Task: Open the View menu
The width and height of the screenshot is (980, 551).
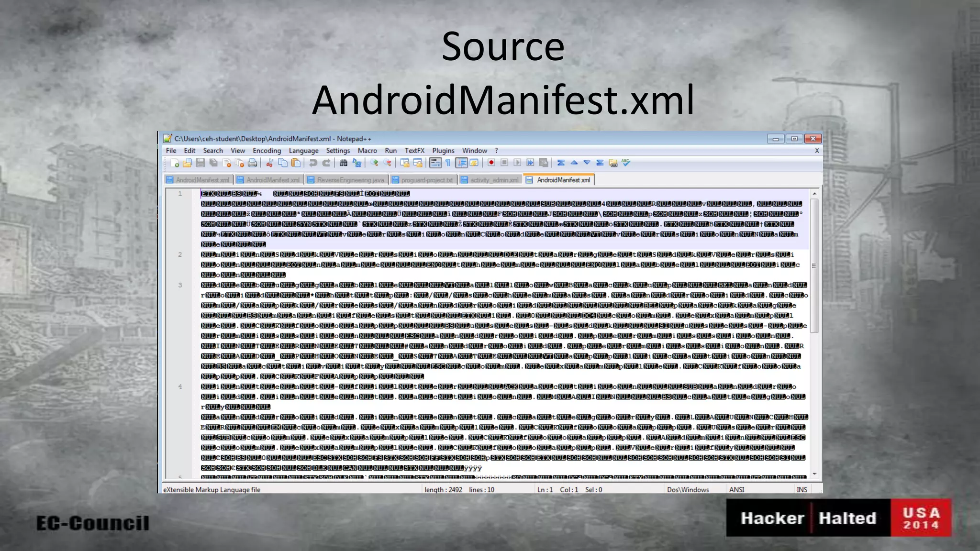Action: point(238,151)
